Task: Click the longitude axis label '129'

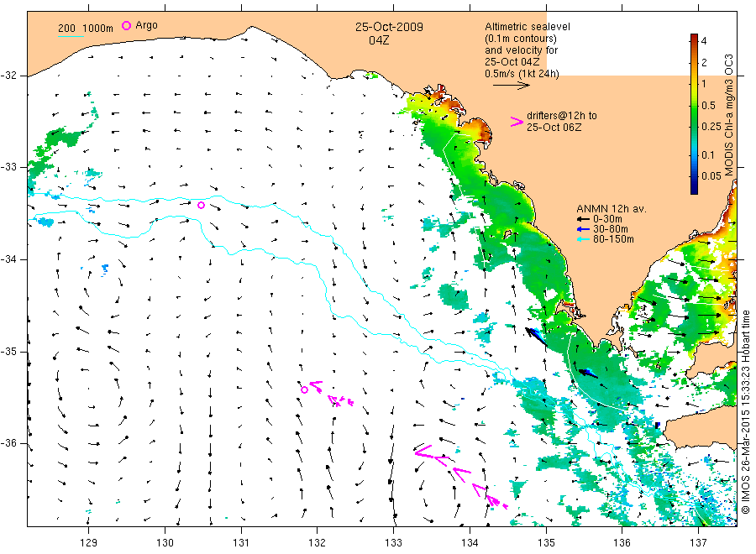Action: click(x=89, y=543)
